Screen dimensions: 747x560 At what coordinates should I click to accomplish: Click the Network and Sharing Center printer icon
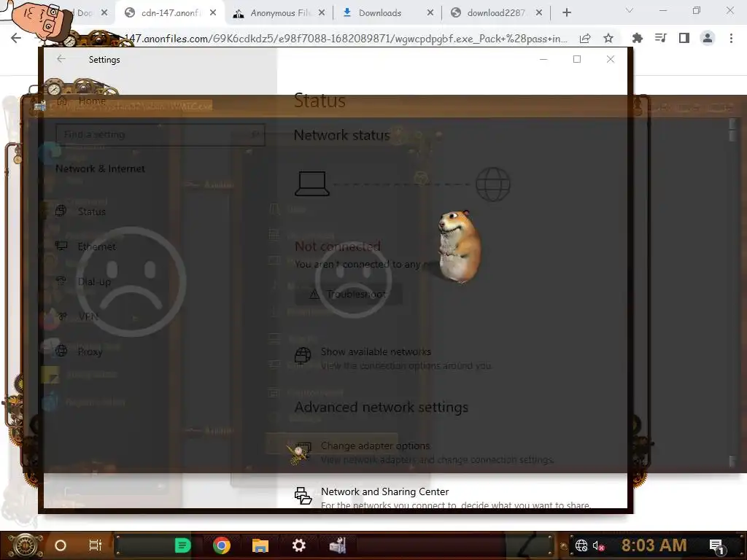pyautogui.click(x=303, y=496)
